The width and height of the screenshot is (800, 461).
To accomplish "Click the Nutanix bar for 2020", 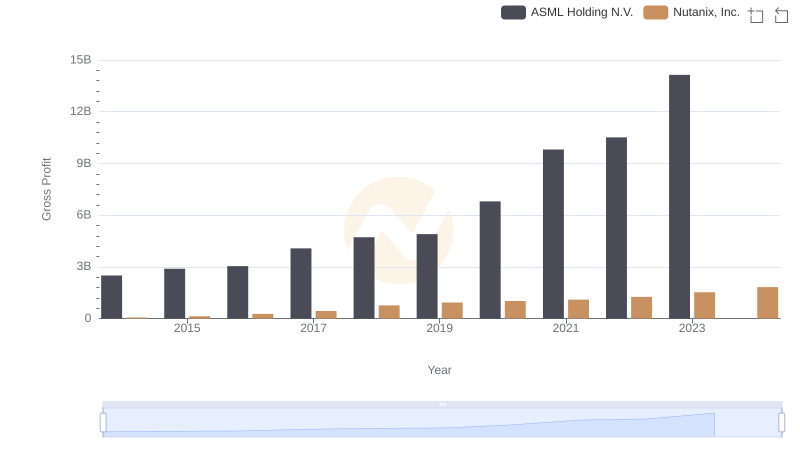I will coord(515,310).
